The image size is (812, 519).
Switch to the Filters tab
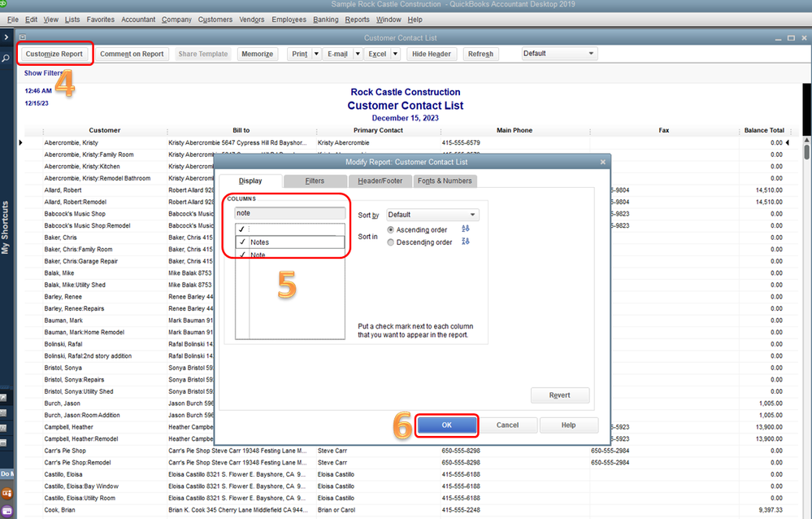tap(315, 181)
